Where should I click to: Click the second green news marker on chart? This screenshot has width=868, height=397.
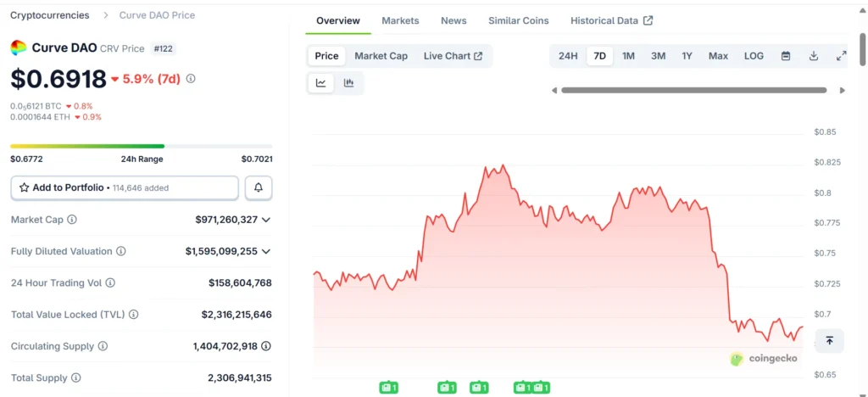(446, 388)
